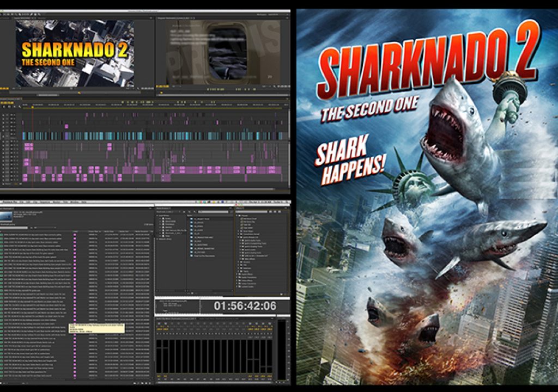Screen dimensions: 558x392
Task: Click the Timeline playhead position timecode
Action: tap(8, 103)
